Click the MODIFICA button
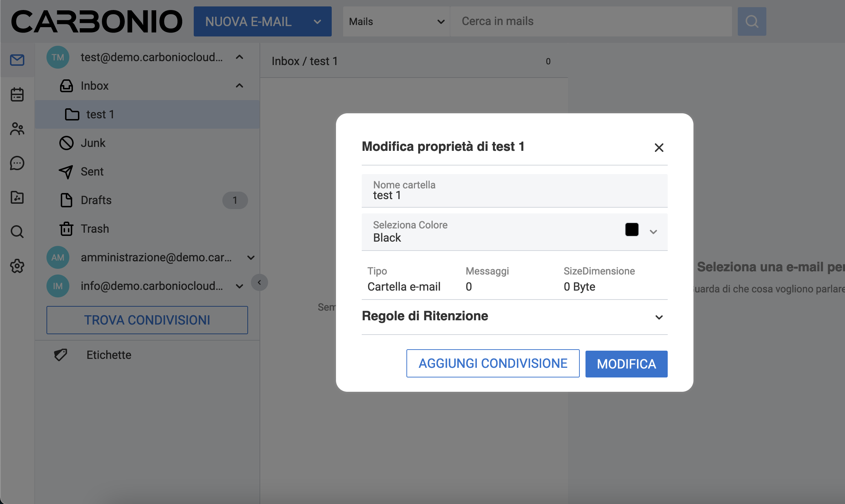 click(626, 364)
